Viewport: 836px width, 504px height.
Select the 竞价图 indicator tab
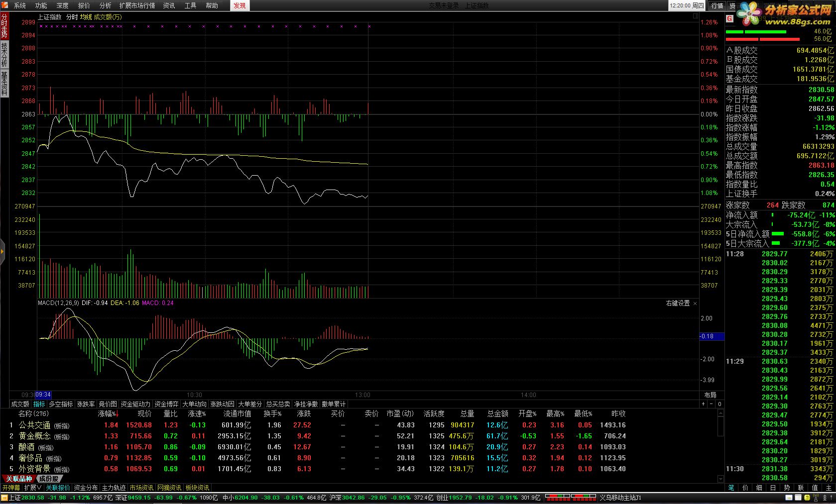pos(108,404)
